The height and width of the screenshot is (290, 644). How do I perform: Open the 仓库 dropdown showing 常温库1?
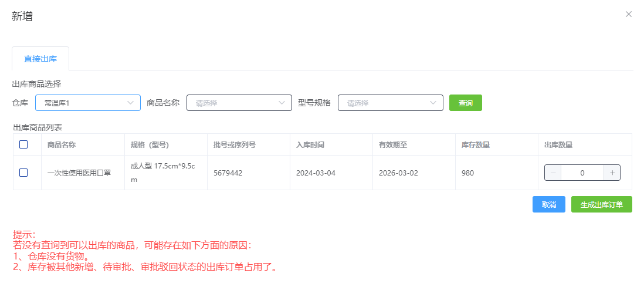[88, 103]
